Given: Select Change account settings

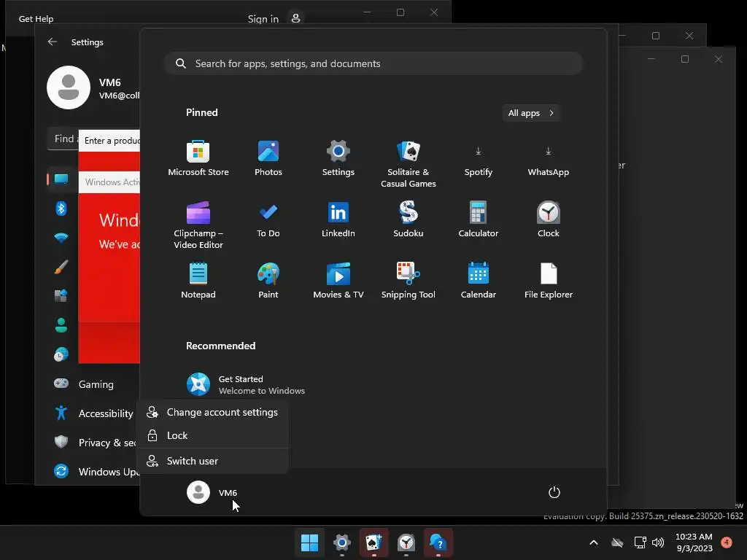Looking at the screenshot, I should point(212,413).
